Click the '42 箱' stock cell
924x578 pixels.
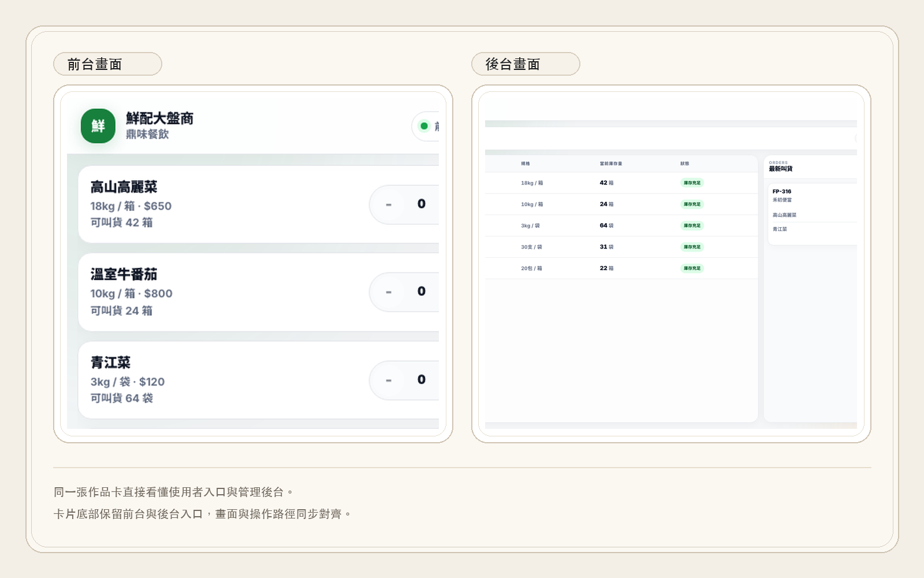606,183
